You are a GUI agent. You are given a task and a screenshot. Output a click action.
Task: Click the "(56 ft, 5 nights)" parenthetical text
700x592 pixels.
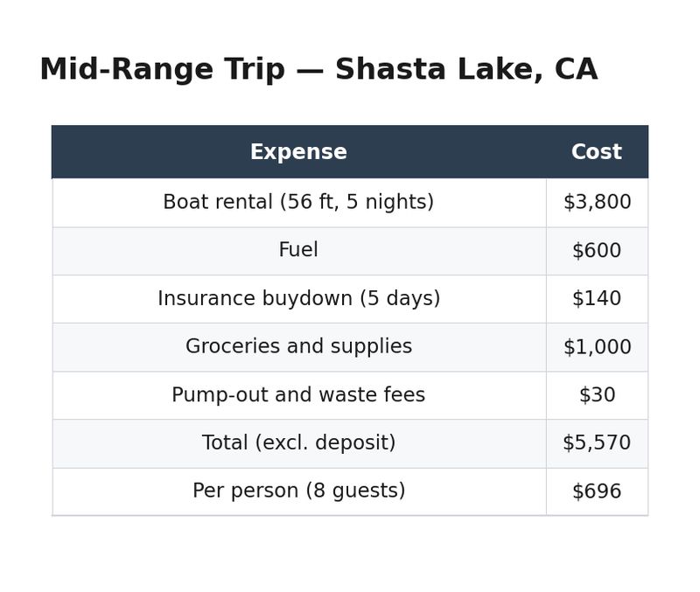pyautogui.click(x=357, y=203)
